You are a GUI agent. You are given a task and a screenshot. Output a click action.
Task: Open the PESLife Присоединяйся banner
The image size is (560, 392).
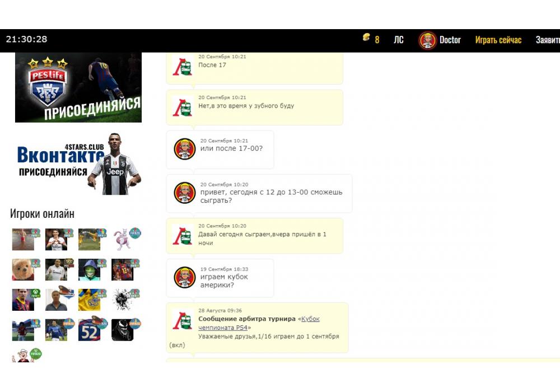pos(78,87)
